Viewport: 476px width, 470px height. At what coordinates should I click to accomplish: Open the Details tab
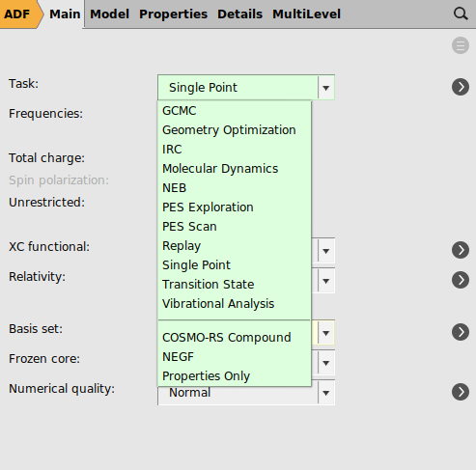pyautogui.click(x=239, y=14)
